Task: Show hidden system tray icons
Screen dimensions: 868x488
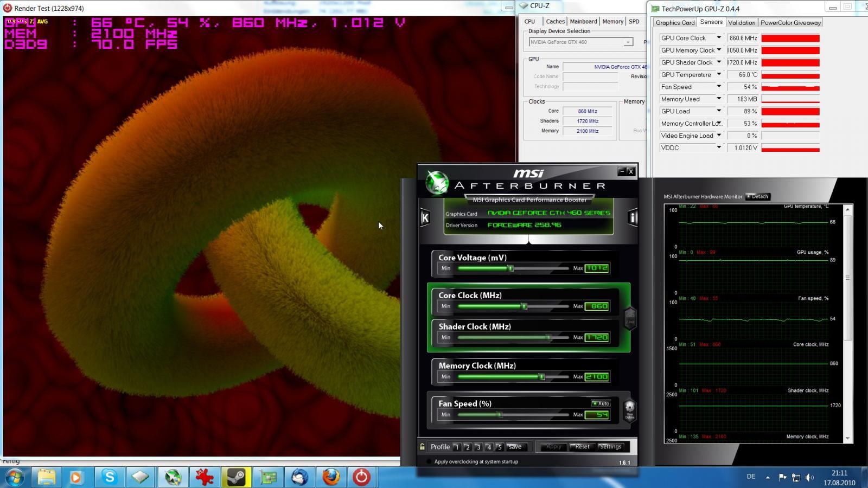Action: coord(768,477)
